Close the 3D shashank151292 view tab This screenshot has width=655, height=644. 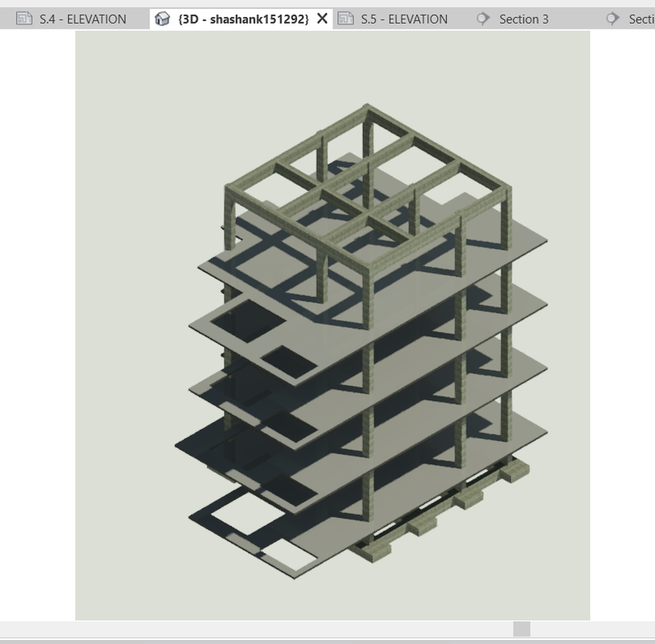[322, 18]
